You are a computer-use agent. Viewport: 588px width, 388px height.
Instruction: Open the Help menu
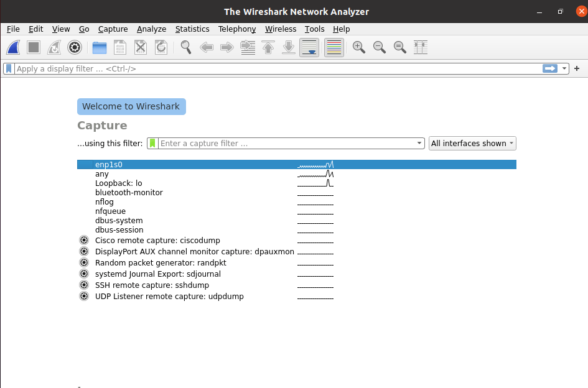tap(341, 29)
